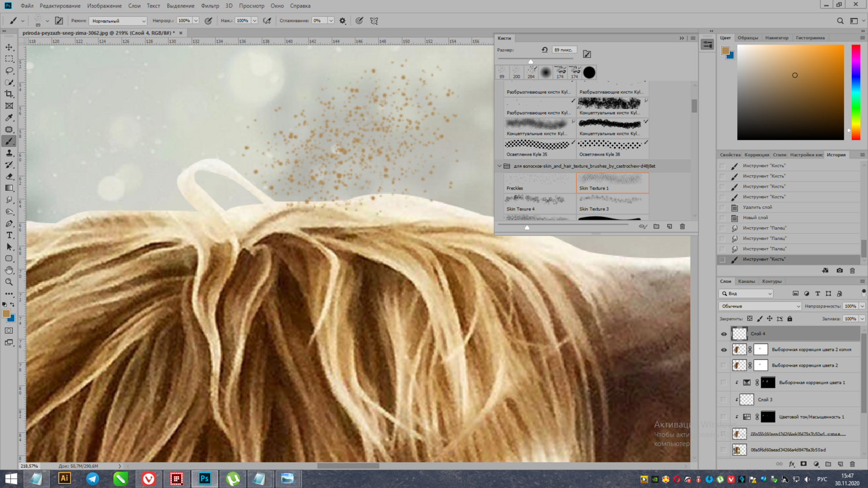Hide layer Слой 4
Screen dimensions: 868x488
(x=723, y=334)
